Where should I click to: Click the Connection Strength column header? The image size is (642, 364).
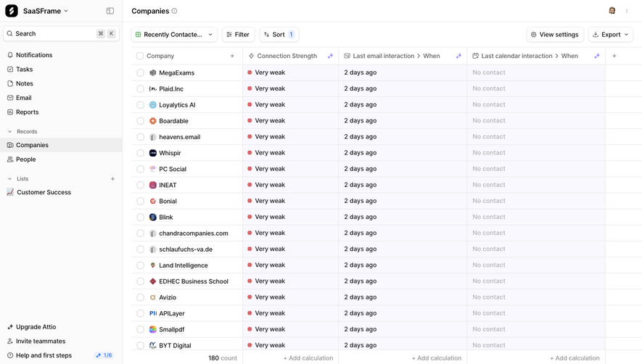pyautogui.click(x=291, y=56)
